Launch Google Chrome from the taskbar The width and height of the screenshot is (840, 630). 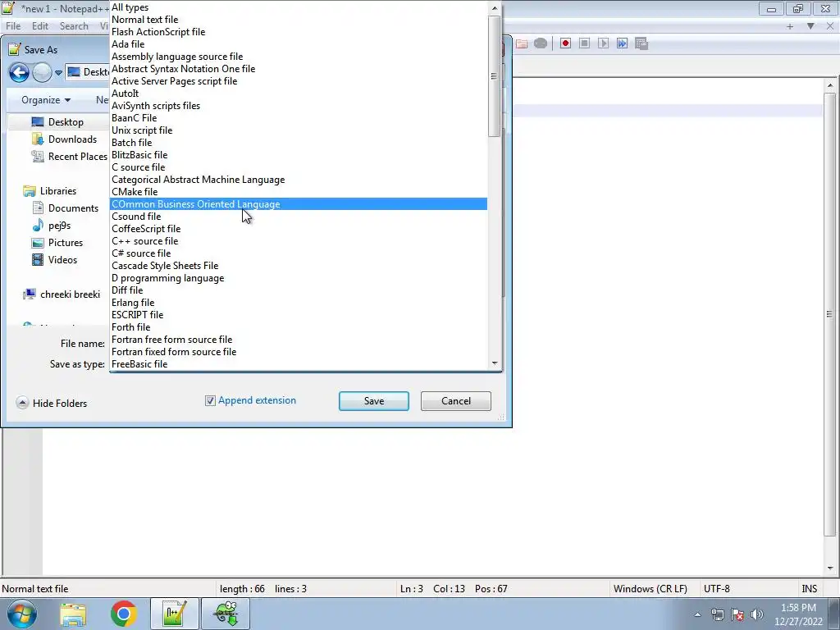pyautogui.click(x=124, y=614)
